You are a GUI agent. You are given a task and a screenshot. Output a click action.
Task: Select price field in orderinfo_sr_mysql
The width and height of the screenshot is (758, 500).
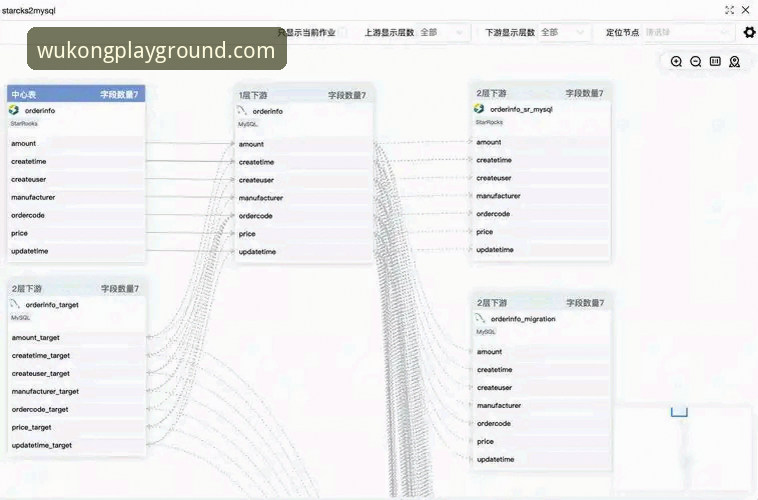[x=541, y=231]
